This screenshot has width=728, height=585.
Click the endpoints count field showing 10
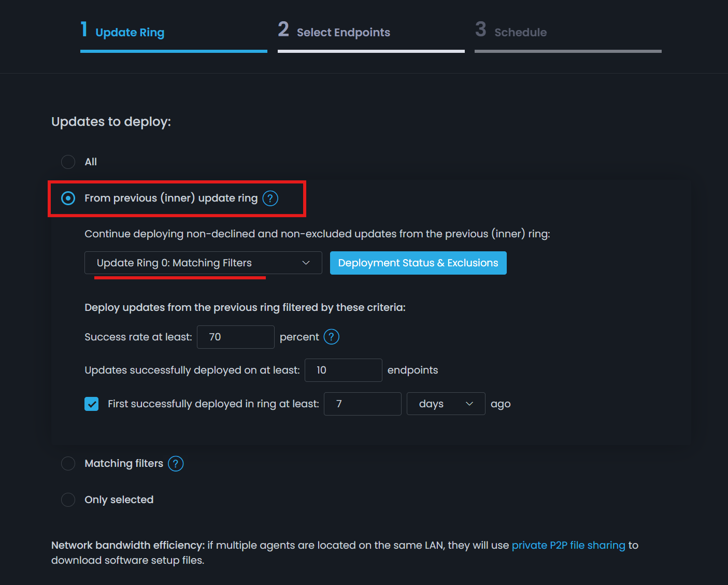(343, 370)
